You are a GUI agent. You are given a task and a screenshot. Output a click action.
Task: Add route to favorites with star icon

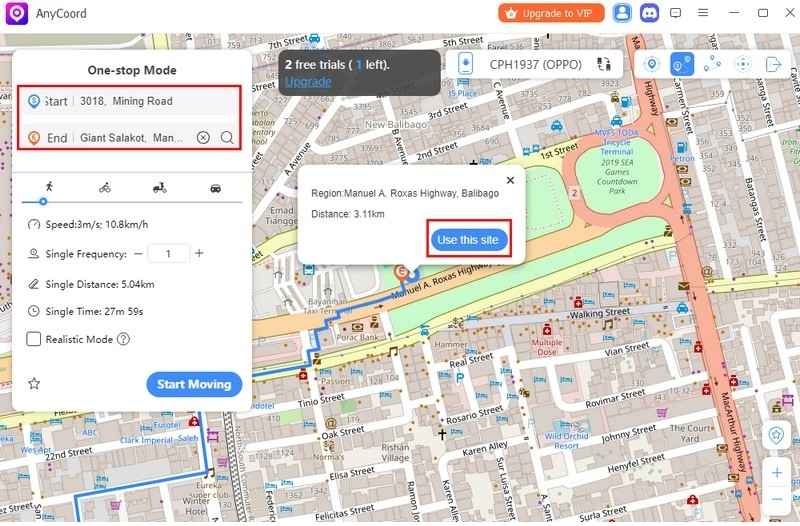click(34, 383)
